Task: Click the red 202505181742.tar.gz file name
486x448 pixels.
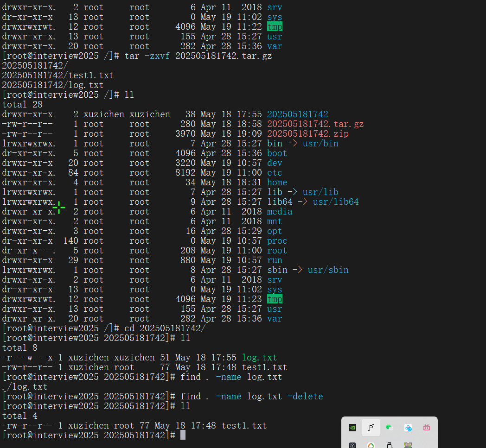Action: pos(315,124)
